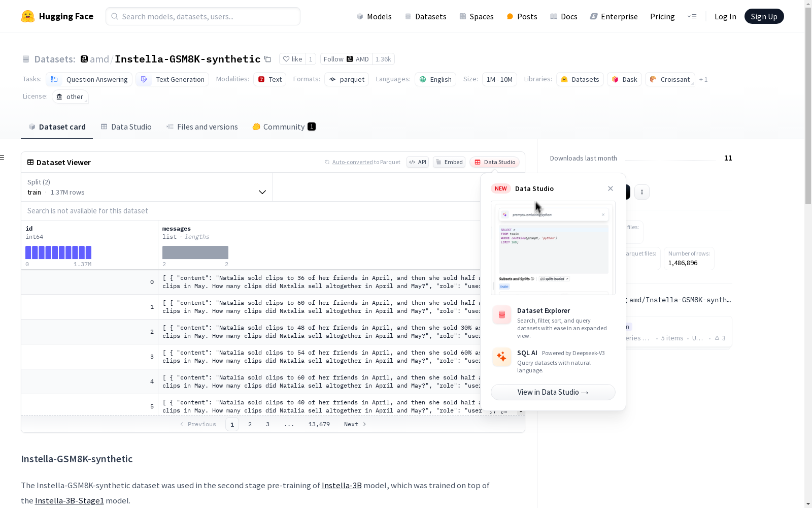The height and width of the screenshot is (508, 812).
Task: Open the Instella-3B link
Action: (x=342, y=486)
